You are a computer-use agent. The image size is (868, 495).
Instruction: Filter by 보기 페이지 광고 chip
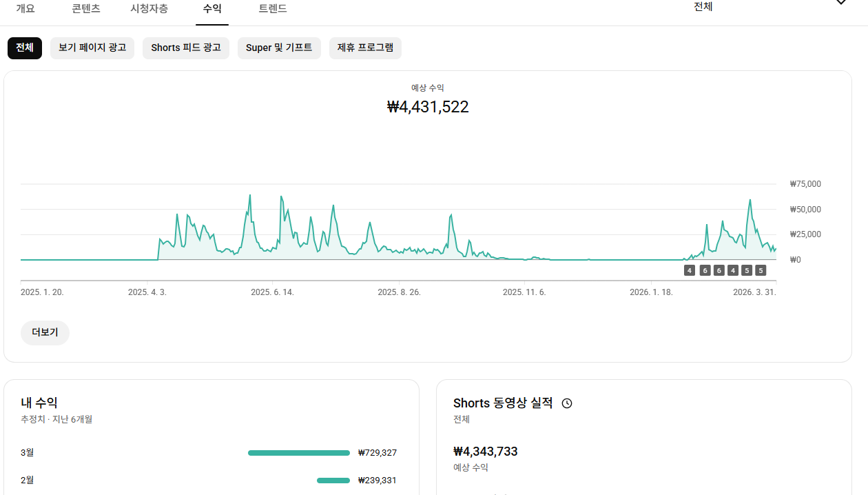coord(92,48)
